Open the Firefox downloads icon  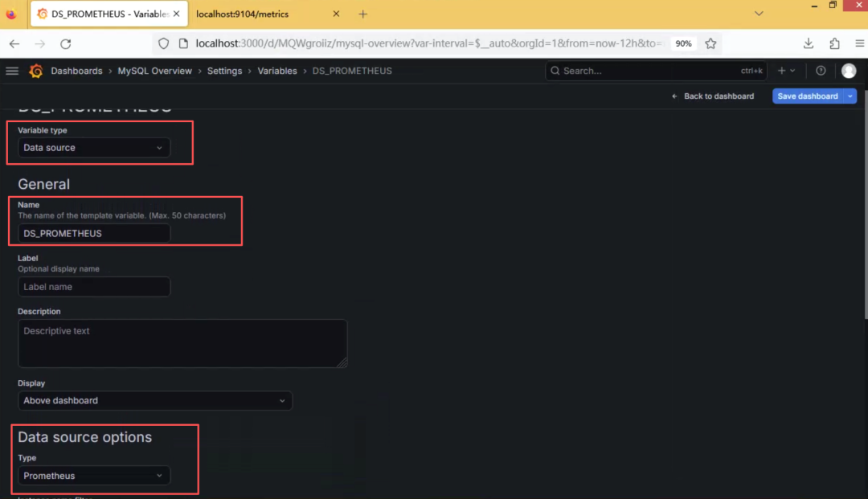(809, 43)
